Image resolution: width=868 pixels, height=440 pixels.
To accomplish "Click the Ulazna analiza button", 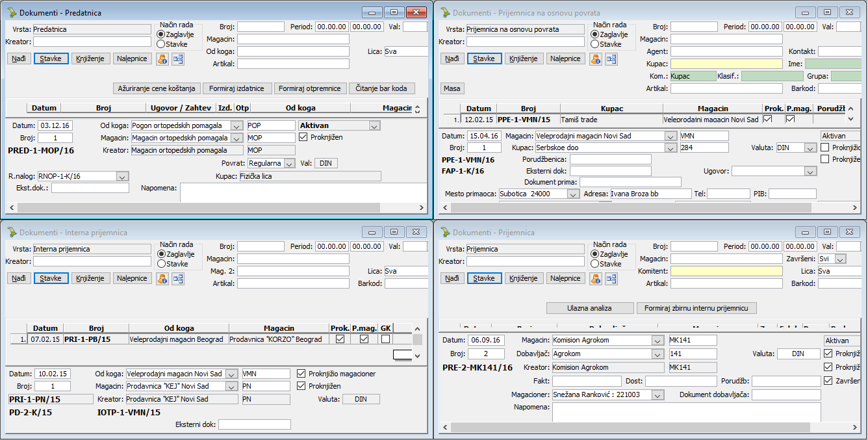I will tap(590, 308).
